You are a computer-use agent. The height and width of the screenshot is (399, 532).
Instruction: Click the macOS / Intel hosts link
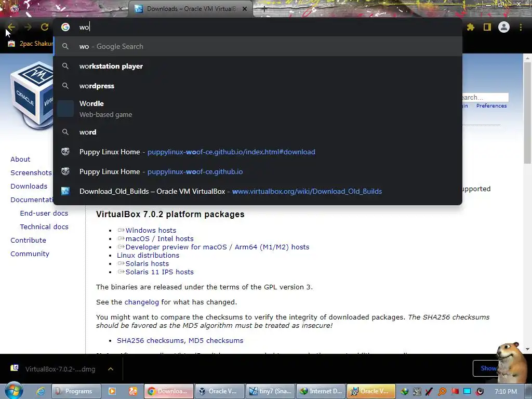(159, 238)
